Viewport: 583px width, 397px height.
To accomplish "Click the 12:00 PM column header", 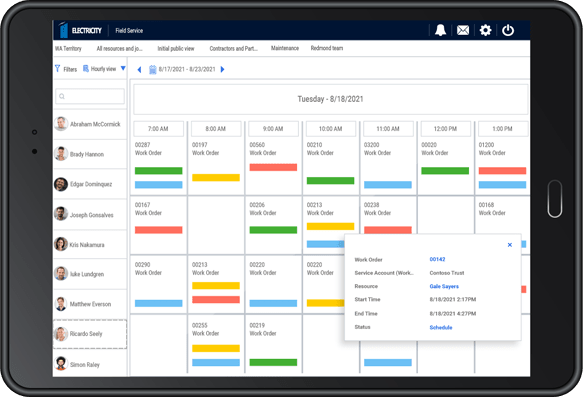I will [x=445, y=129].
